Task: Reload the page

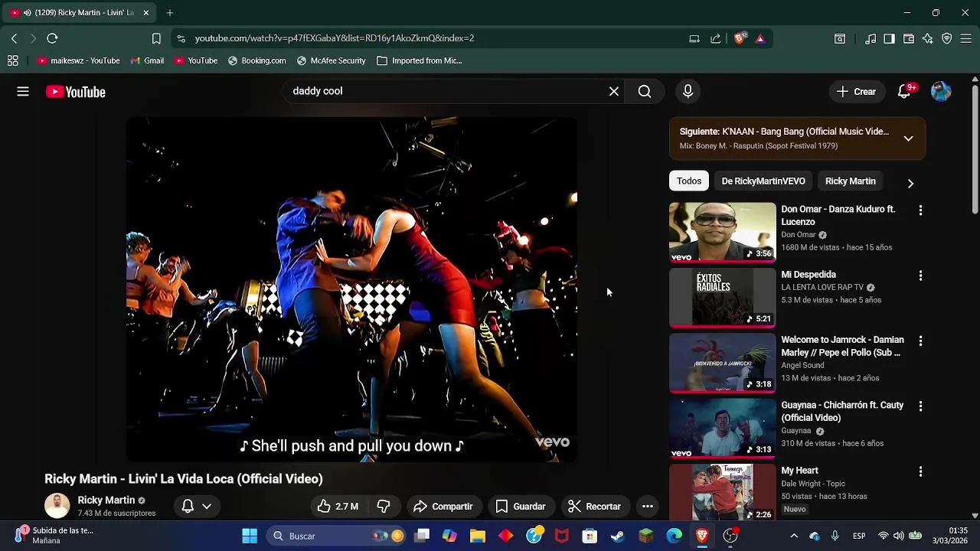Action: [52, 38]
